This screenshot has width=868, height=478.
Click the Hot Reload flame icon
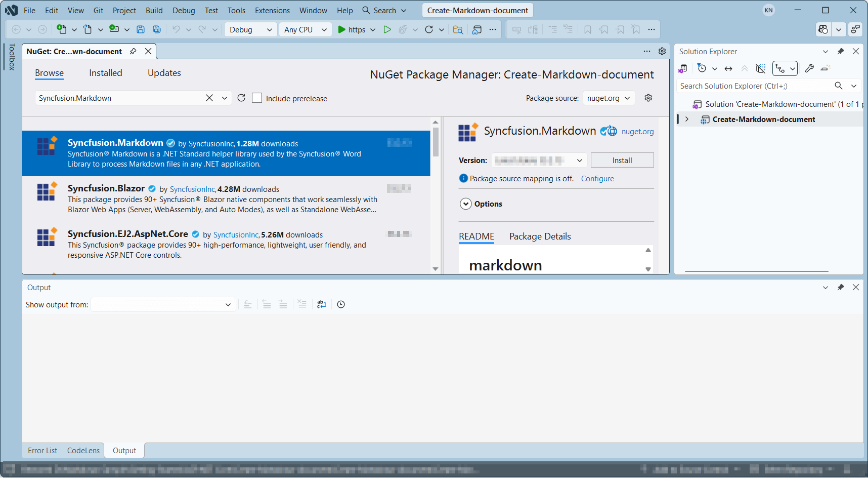tap(403, 29)
